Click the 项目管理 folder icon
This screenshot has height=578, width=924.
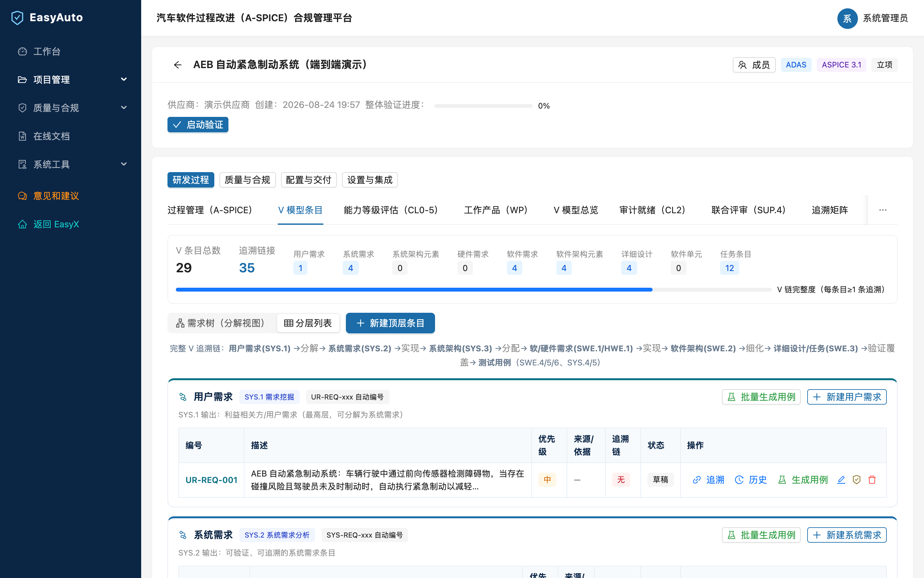click(x=22, y=80)
